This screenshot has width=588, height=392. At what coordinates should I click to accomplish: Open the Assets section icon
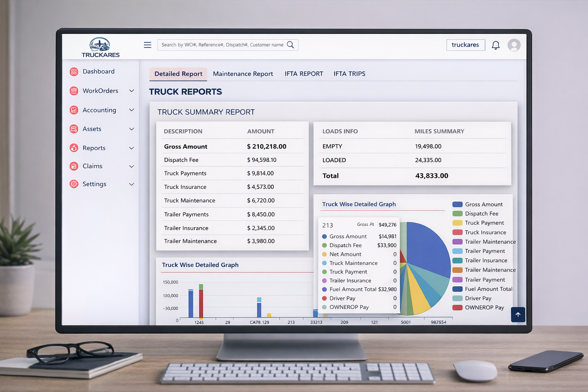pos(73,129)
